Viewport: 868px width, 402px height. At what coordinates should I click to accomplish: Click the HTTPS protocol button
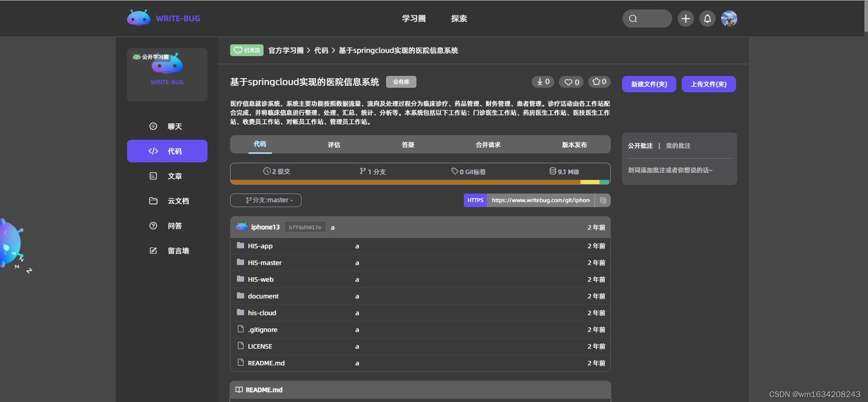click(x=475, y=200)
